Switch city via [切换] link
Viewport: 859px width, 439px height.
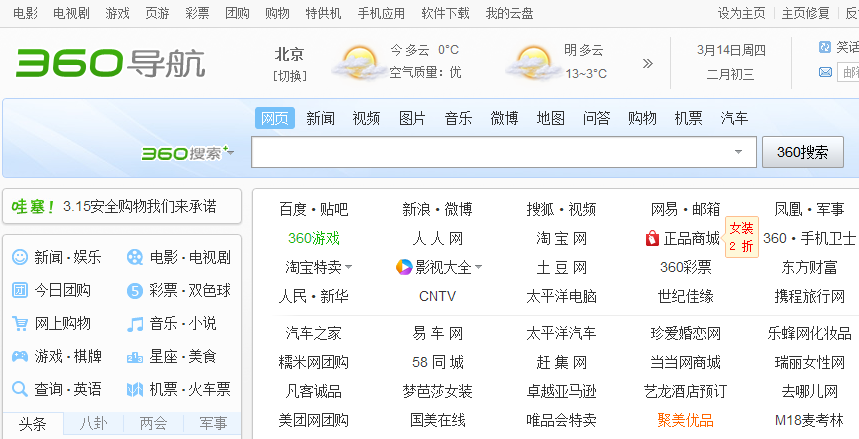289,76
